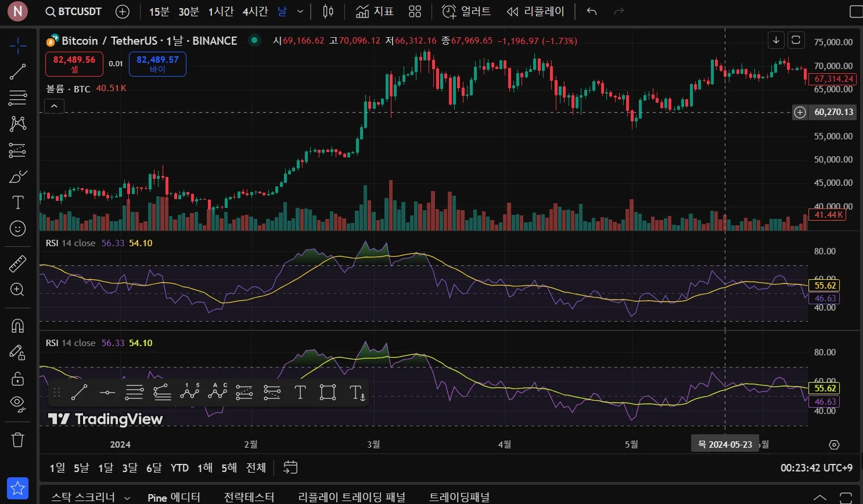863x504 pixels.
Task: Activate the zoom-in magnifier tool
Action: (x=17, y=290)
